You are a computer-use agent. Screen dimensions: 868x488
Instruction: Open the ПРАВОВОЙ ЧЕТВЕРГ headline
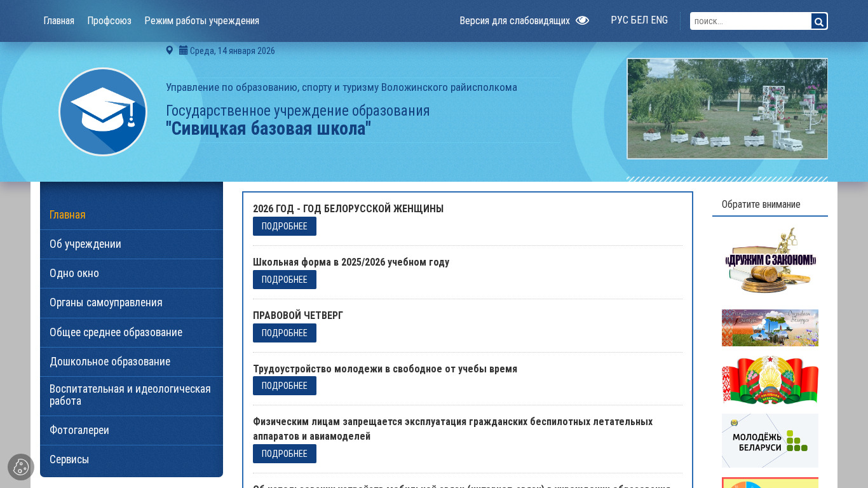[298, 315]
